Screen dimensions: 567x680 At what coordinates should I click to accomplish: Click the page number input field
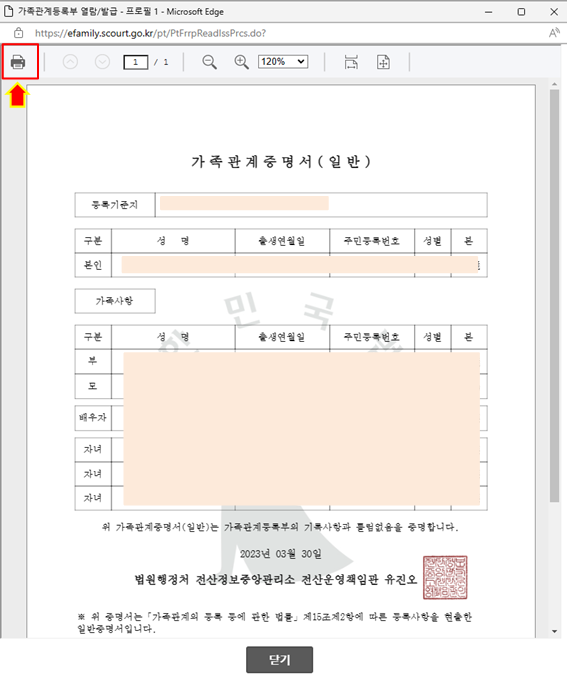[x=135, y=62]
